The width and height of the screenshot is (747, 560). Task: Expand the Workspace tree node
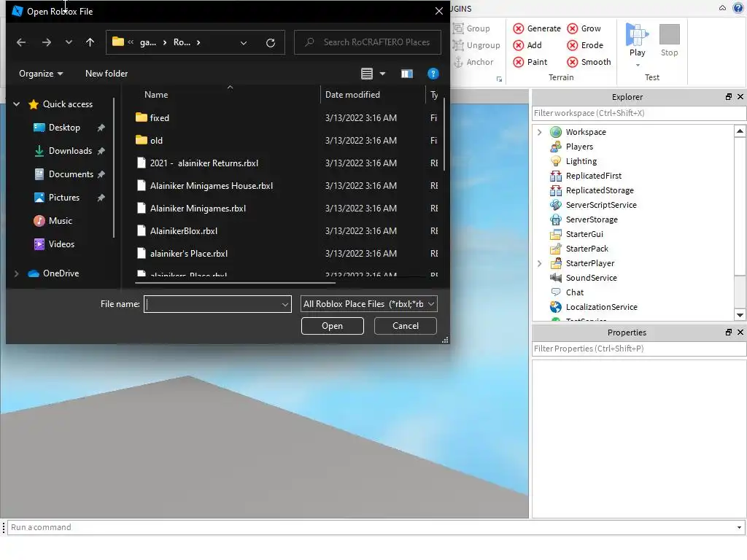click(539, 132)
